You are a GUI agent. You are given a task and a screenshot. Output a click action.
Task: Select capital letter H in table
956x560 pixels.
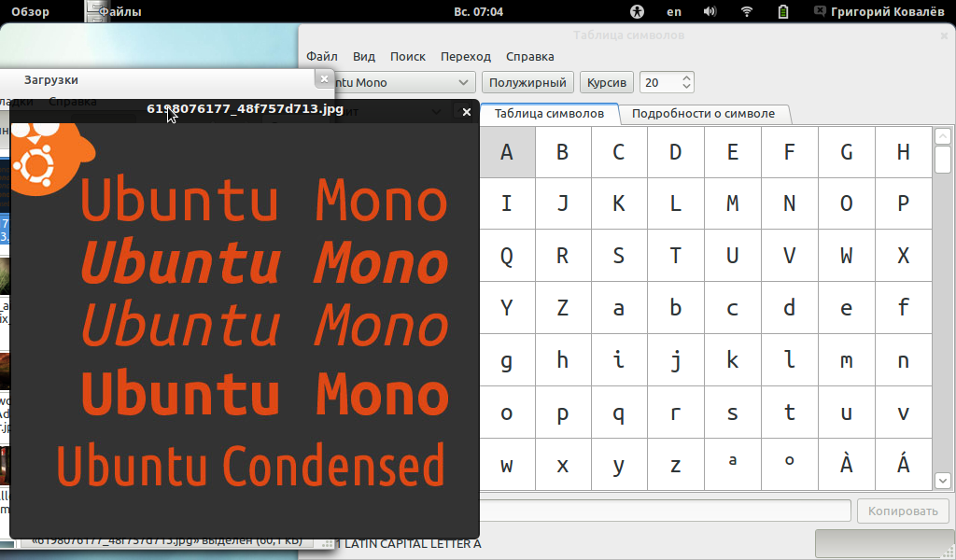[x=904, y=152]
